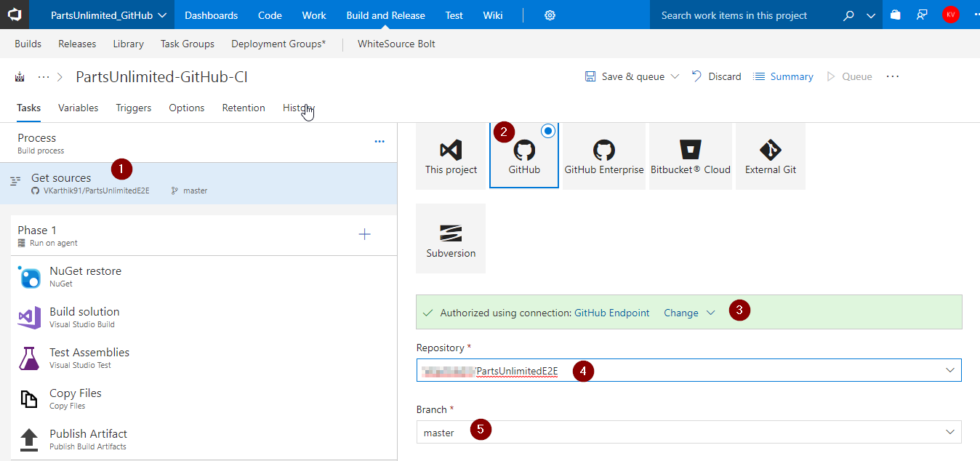Go to the Builds page
This screenshot has width=980, height=461.
[x=28, y=44]
